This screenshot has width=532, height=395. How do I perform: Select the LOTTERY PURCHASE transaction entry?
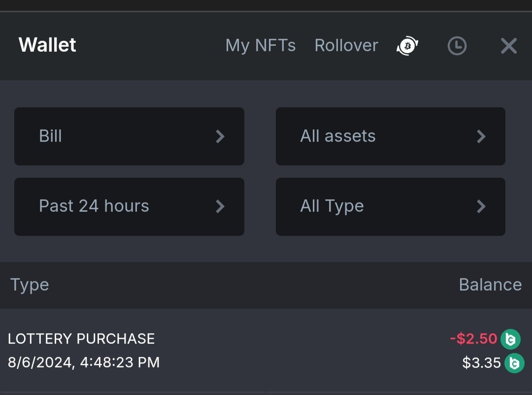(x=81, y=339)
